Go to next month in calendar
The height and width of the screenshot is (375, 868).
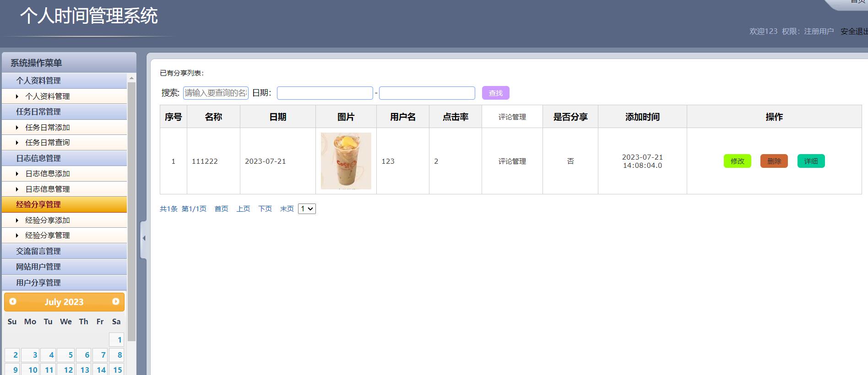coord(116,301)
